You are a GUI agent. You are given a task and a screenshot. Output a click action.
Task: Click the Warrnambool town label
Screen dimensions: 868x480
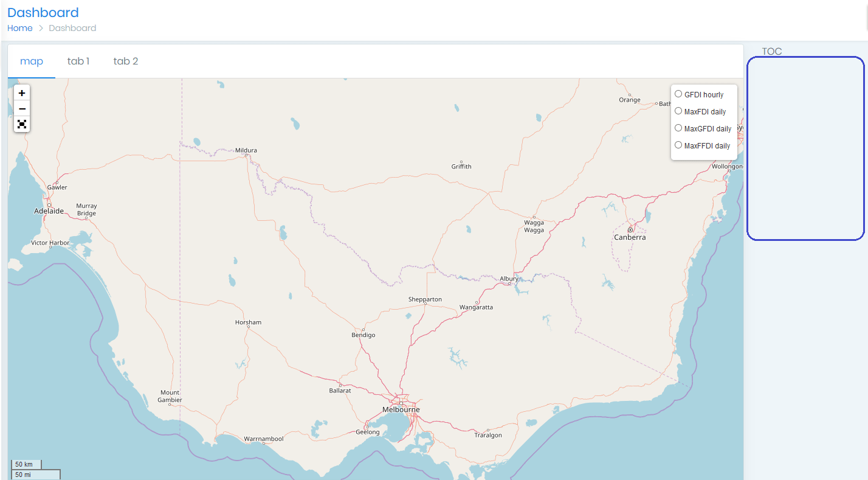[x=264, y=439]
